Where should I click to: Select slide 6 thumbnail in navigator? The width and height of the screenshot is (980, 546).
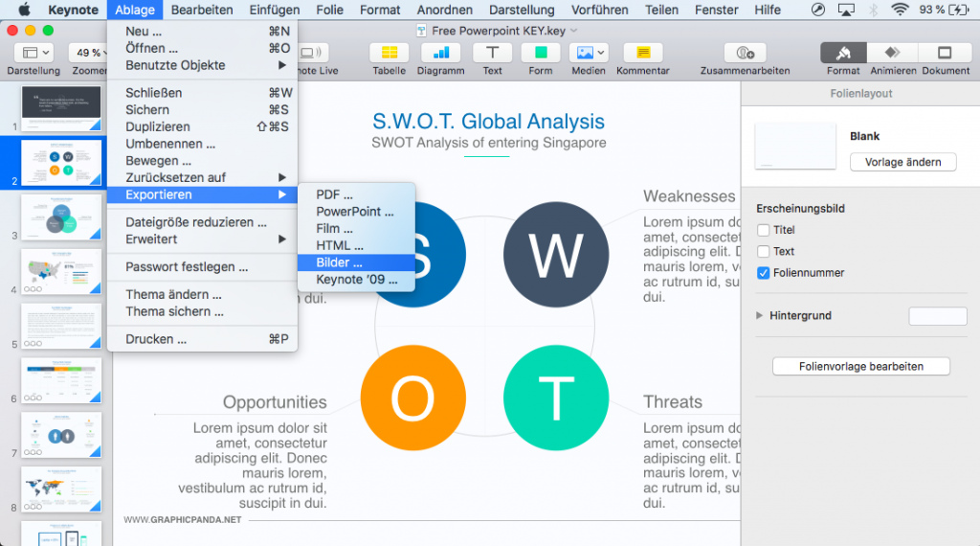(x=61, y=380)
